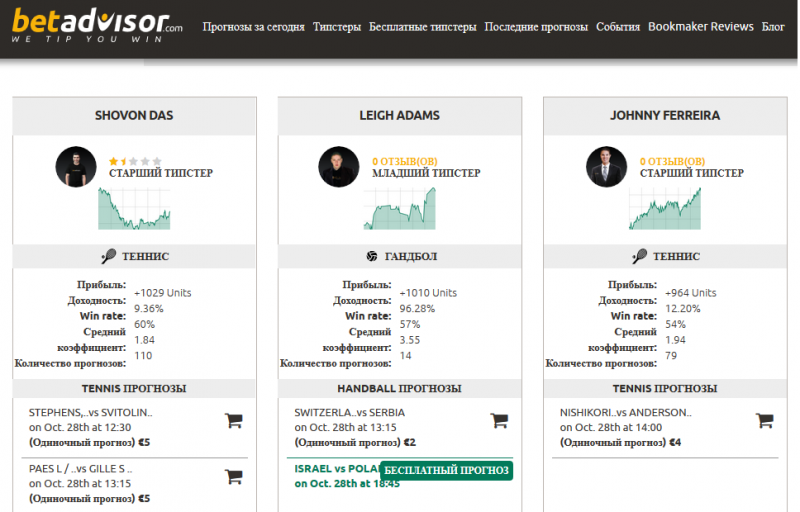Open the События menu item
The image size is (800, 512).
coord(618,27)
